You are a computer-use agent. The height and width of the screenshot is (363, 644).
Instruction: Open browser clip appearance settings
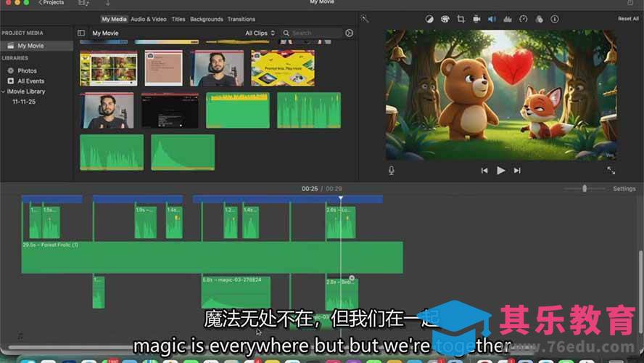tap(349, 33)
